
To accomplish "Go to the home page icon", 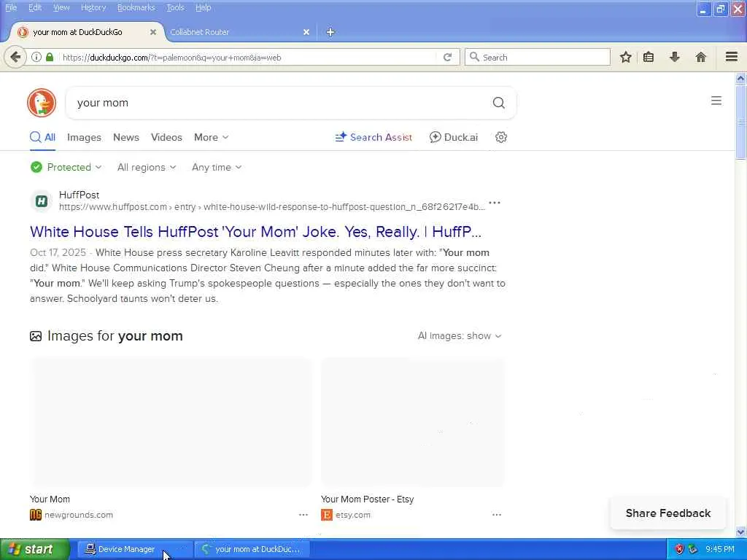I will point(701,58).
